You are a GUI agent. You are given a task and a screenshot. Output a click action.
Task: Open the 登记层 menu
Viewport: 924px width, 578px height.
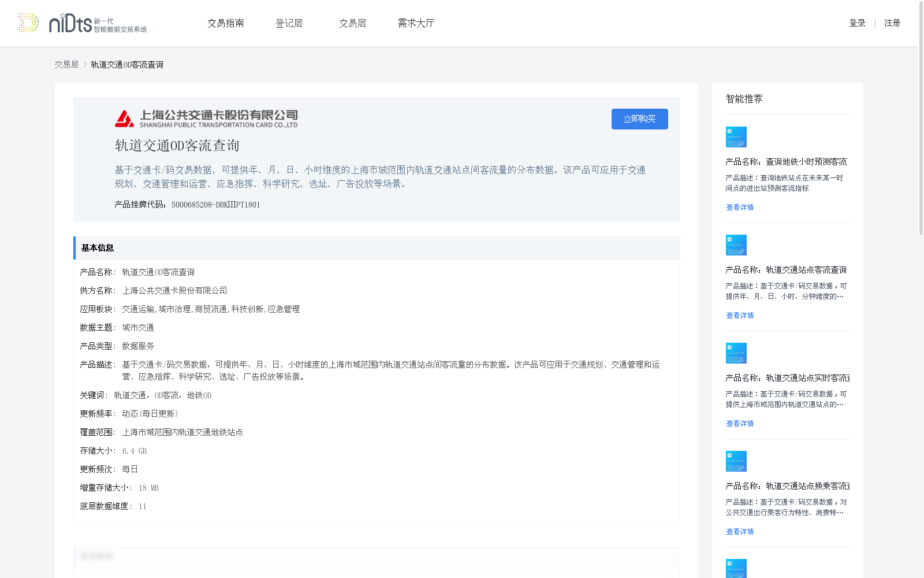289,23
